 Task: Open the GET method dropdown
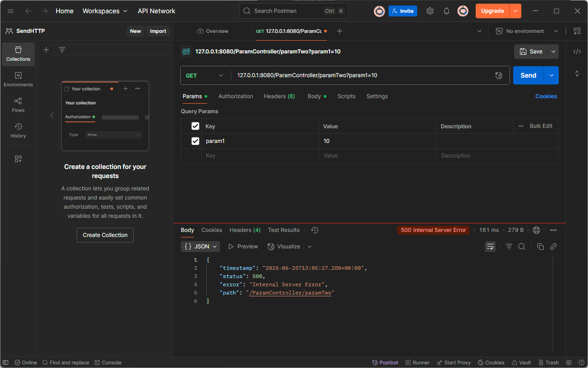pyautogui.click(x=205, y=75)
